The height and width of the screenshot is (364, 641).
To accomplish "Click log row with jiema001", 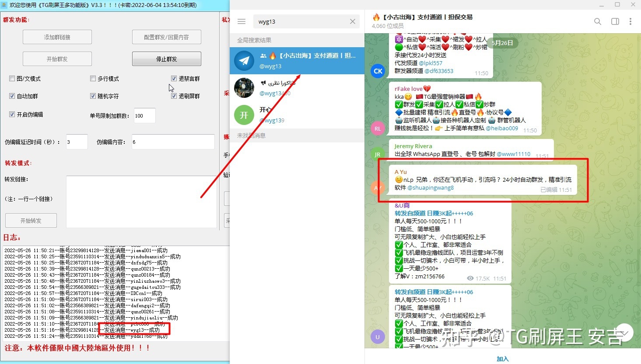I will (x=86, y=250).
